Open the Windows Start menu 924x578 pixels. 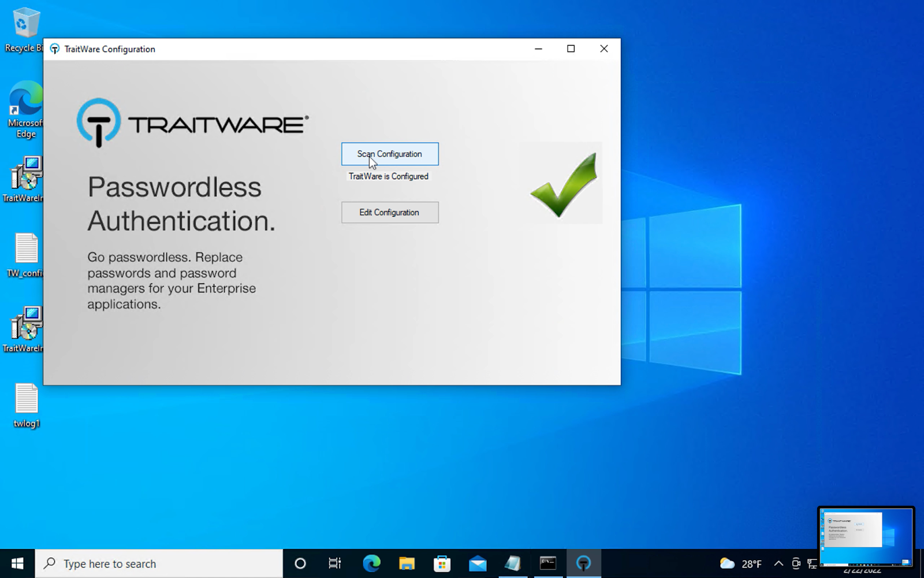pyautogui.click(x=17, y=564)
